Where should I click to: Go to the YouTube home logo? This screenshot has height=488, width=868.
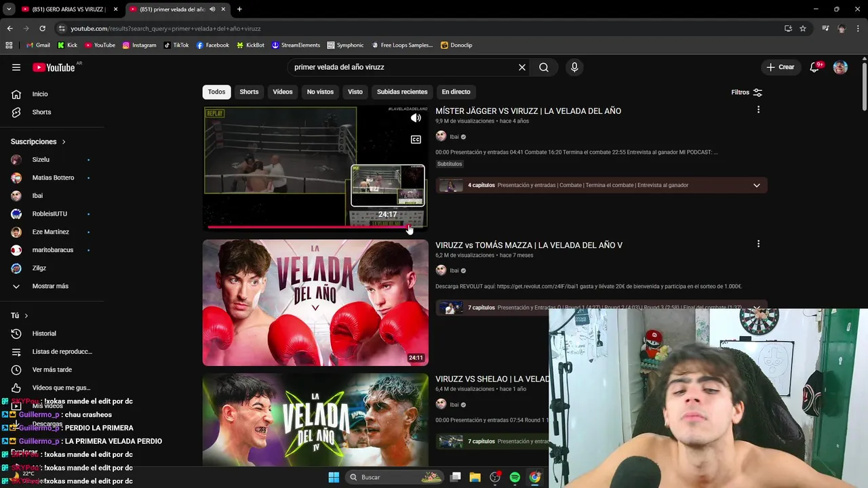(x=54, y=67)
